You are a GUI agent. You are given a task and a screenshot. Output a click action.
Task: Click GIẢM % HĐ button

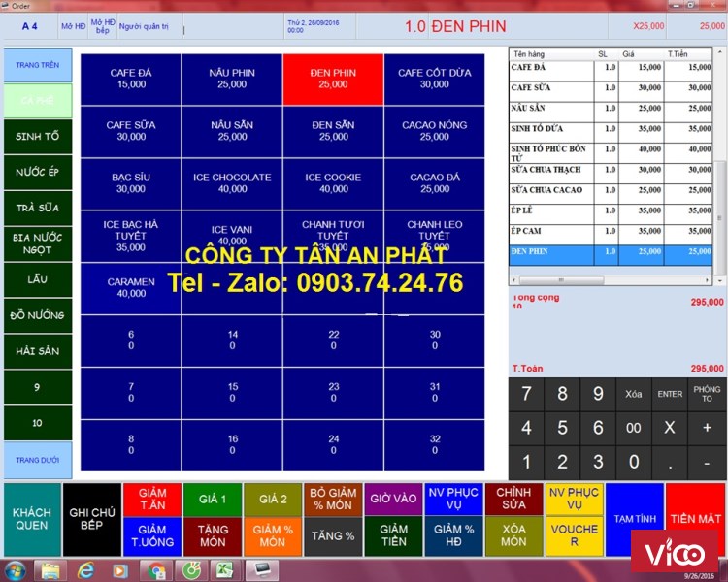[453, 536]
